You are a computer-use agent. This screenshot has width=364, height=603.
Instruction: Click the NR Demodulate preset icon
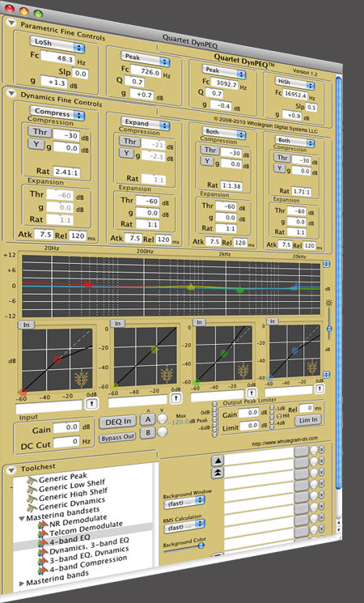[x=43, y=525]
